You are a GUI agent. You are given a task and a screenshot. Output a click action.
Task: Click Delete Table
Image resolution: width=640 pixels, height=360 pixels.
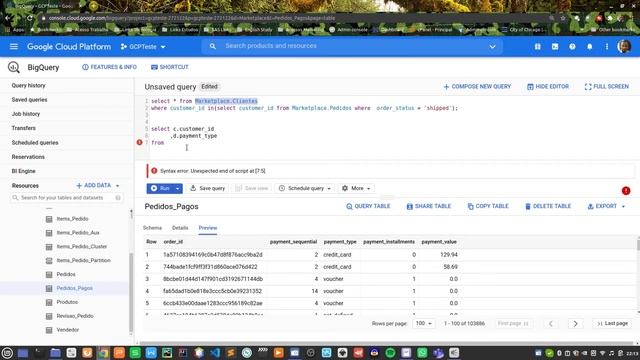pyautogui.click(x=548, y=207)
